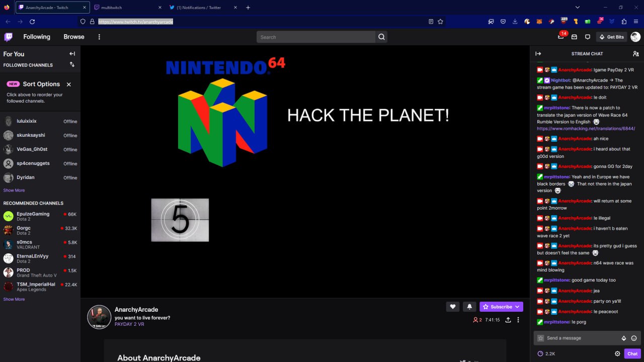Viewport: 644px width, 362px height.
Task: Go to the Twitch home logo
Action: pyautogui.click(x=8, y=37)
